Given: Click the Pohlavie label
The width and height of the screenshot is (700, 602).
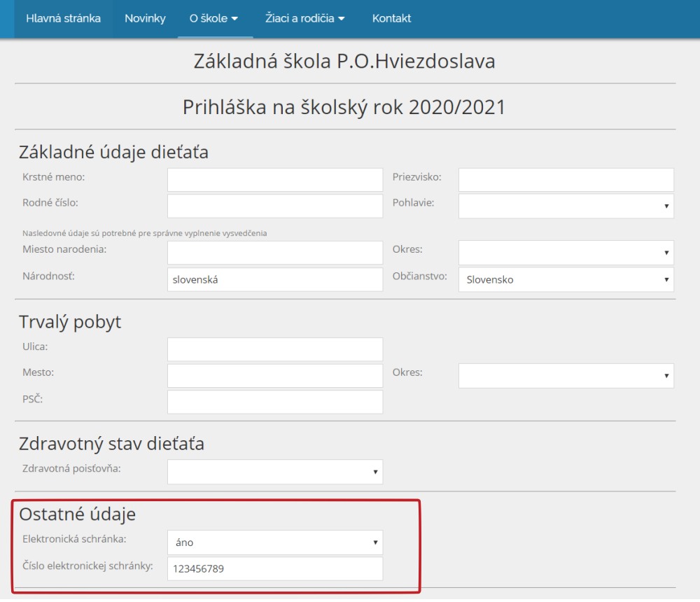Looking at the screenshot, I should click(x=414, y=203).
